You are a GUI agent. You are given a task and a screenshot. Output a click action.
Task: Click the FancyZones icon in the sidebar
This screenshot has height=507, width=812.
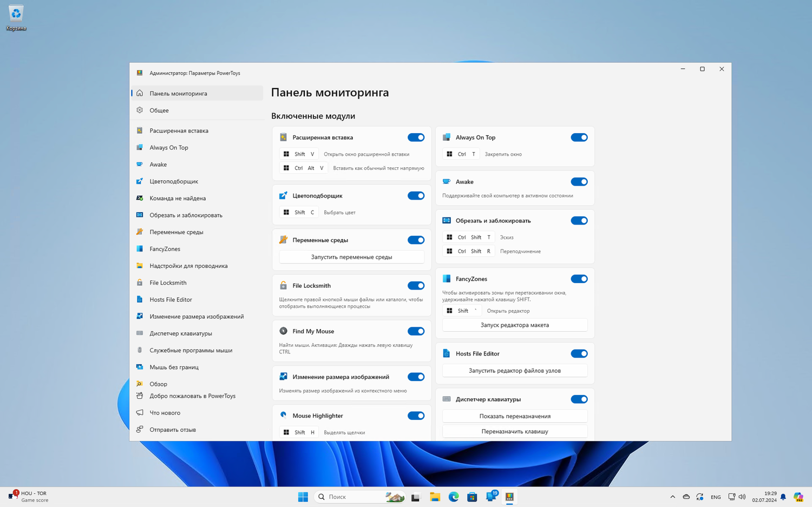click(140, 249)
